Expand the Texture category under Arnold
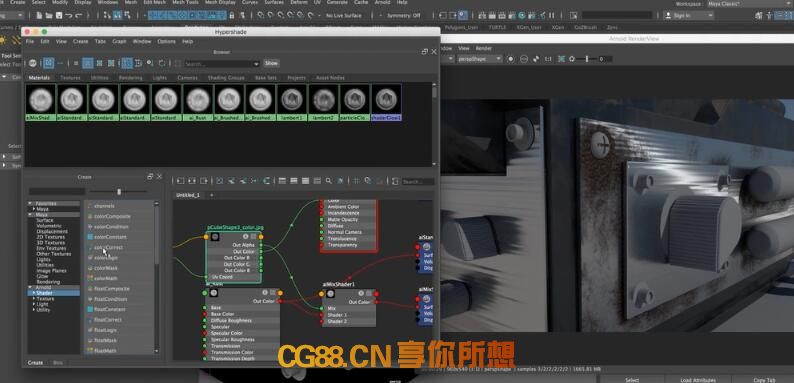Viewport: 794px width, 383px height. pos(45,298)
